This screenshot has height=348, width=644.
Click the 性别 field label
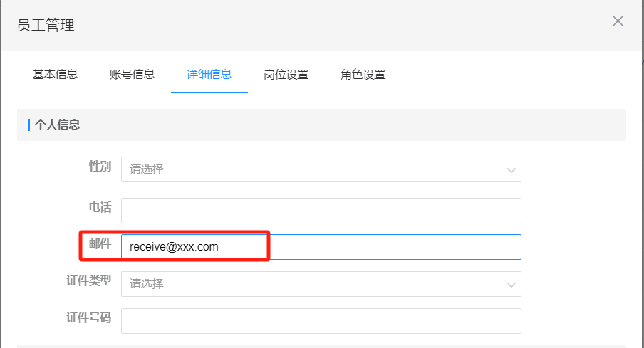coord(100,167)
